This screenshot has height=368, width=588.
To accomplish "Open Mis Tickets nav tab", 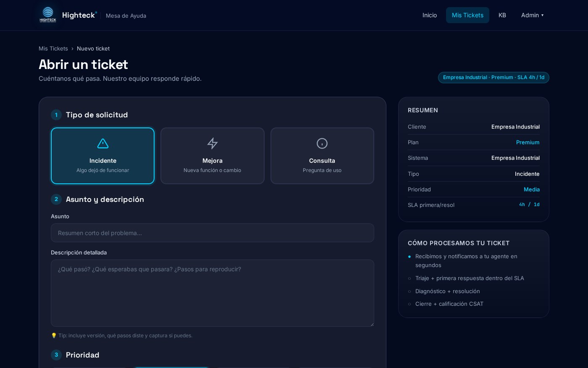I will click(x=467, y=15).
